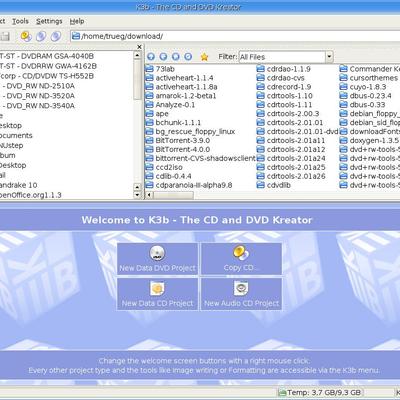Click the file browser Forward arrow
This screenshot has height=400, width=400.
coord(176,57)
